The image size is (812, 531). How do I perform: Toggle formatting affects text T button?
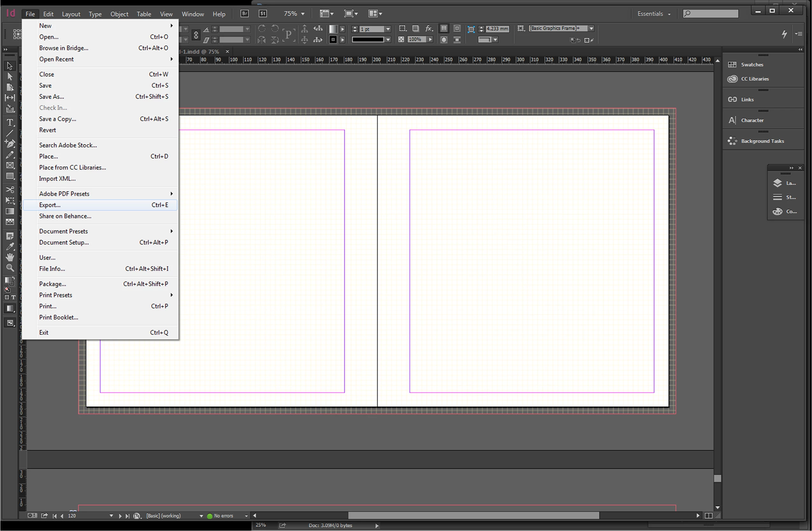tap(13, 297)
